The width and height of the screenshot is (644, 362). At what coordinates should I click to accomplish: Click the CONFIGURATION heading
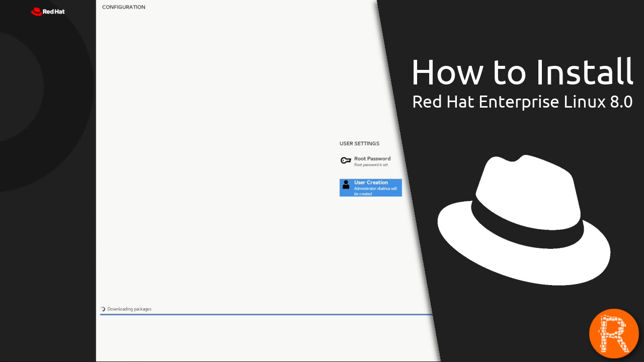(x=124, y=7)
